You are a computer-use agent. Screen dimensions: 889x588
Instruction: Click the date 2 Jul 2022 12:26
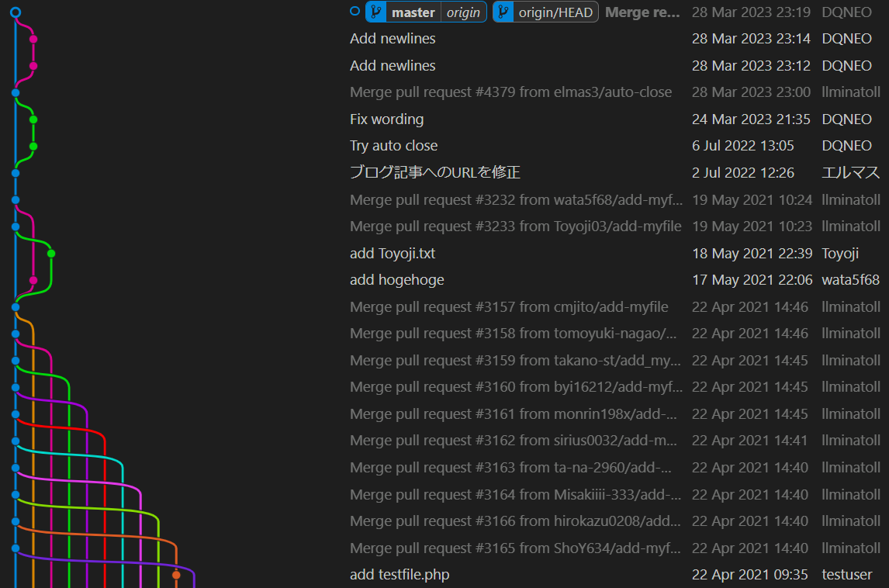[x=742, y=172]
